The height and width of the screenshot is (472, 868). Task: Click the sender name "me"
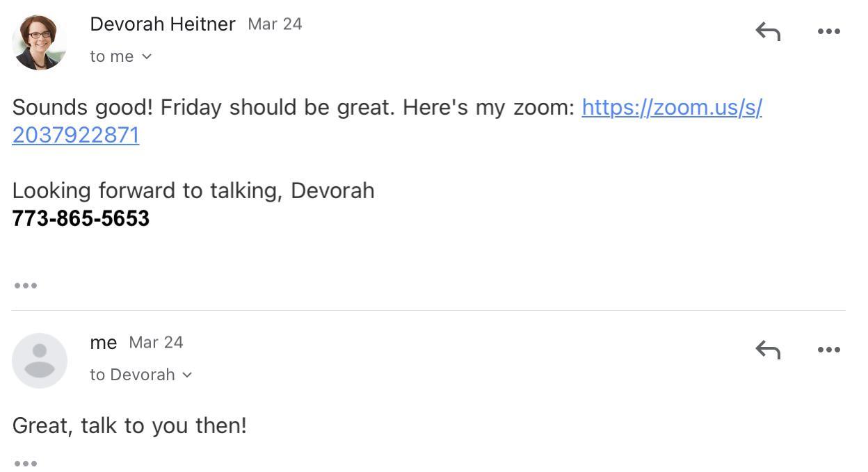pos(103,342)
